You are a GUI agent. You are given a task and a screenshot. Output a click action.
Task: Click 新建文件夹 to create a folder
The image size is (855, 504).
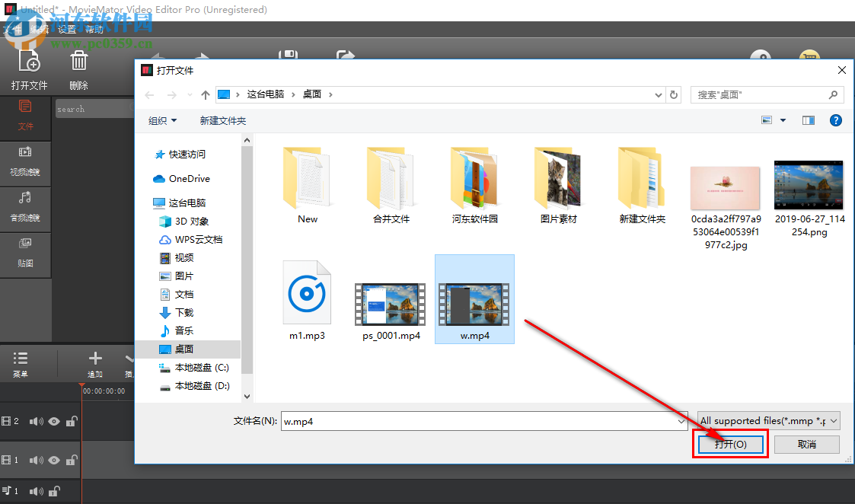click(x=222, y=120)
